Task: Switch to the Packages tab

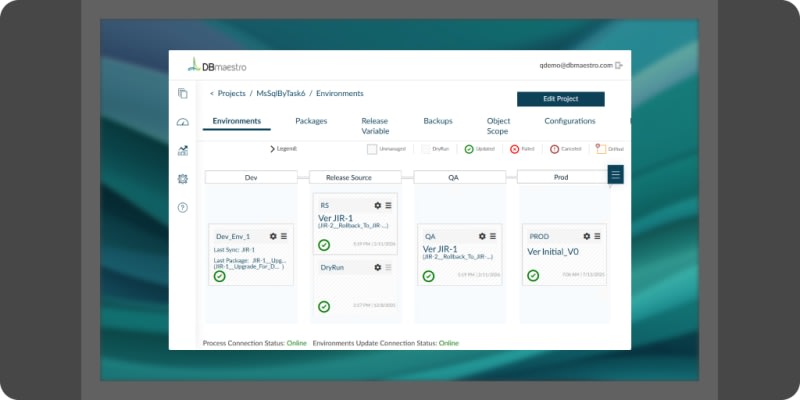Action: tap(311, 121)
